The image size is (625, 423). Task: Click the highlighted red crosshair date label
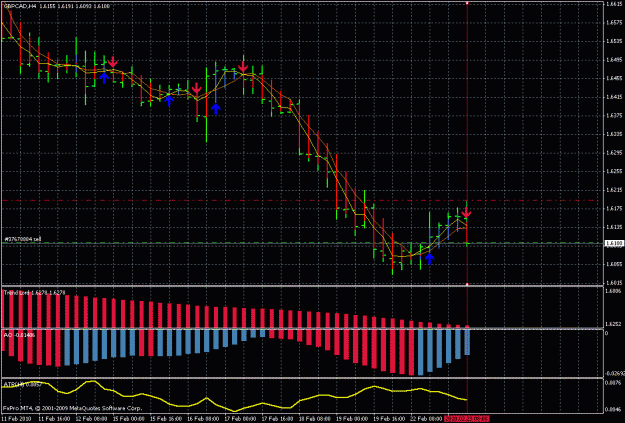466,419
